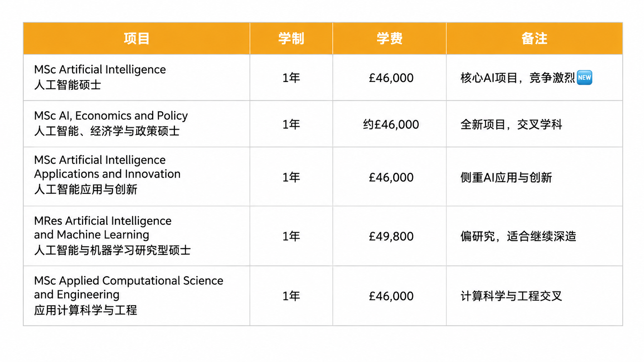644x362 pixels.
Task: Select 1年 duration in Applied Computational Science row
Action: click(x=291, y=296)
